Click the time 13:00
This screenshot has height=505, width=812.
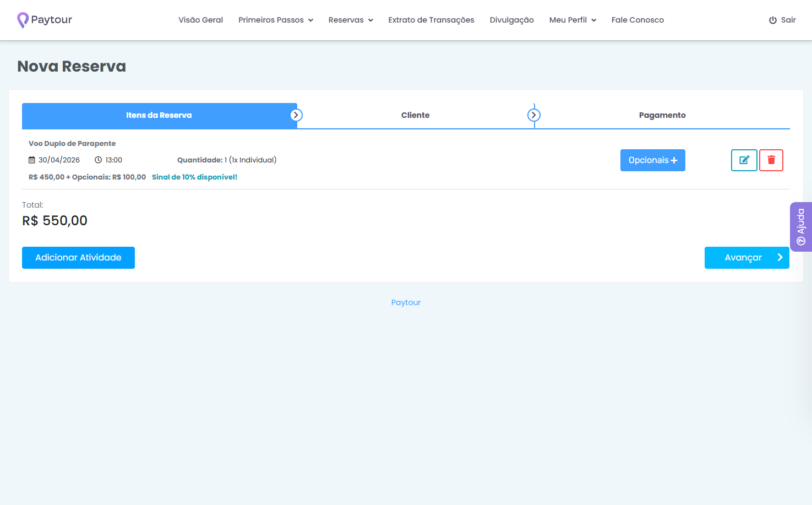click(x=114, y=160)
